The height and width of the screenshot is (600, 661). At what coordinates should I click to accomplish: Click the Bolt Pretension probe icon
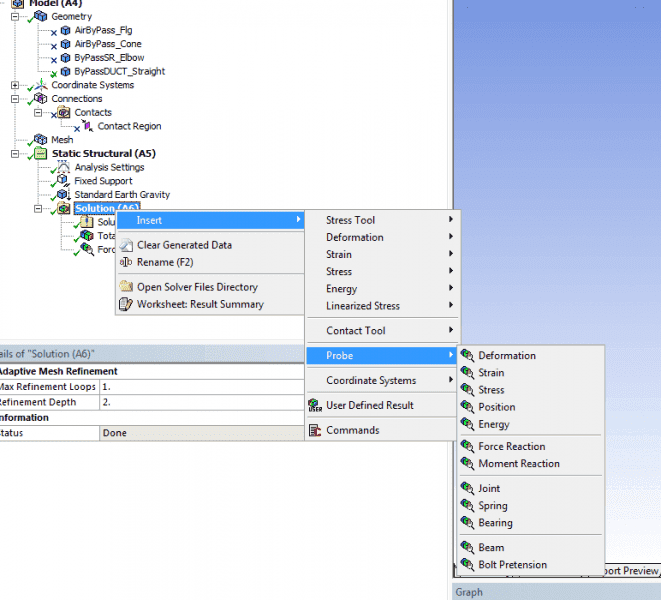pos(467,565)
